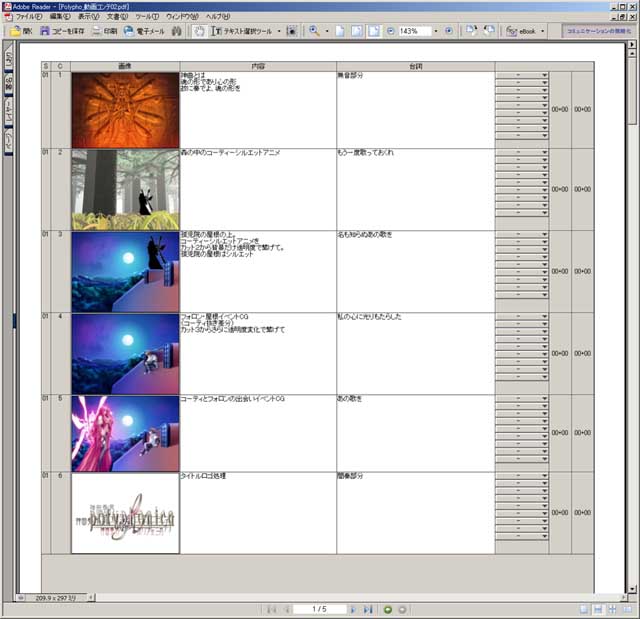Screen dimensions: 640x619
Task: Click the page number field showing 1 / 5
Action: pos(319,609)
